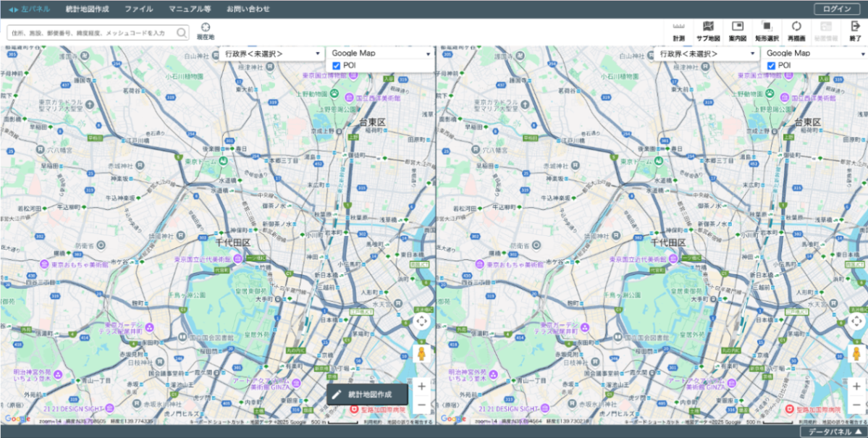Click 千代田区 label on left map

point(233,243)
